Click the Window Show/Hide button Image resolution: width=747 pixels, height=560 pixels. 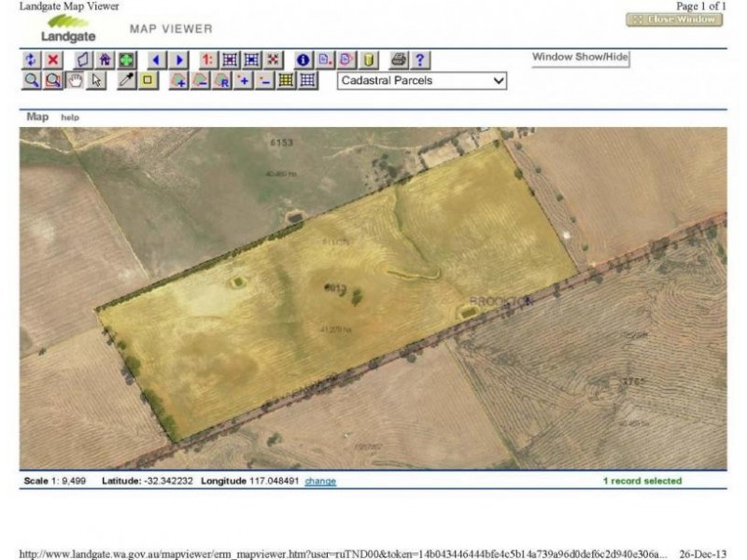[x=580, y=58]
